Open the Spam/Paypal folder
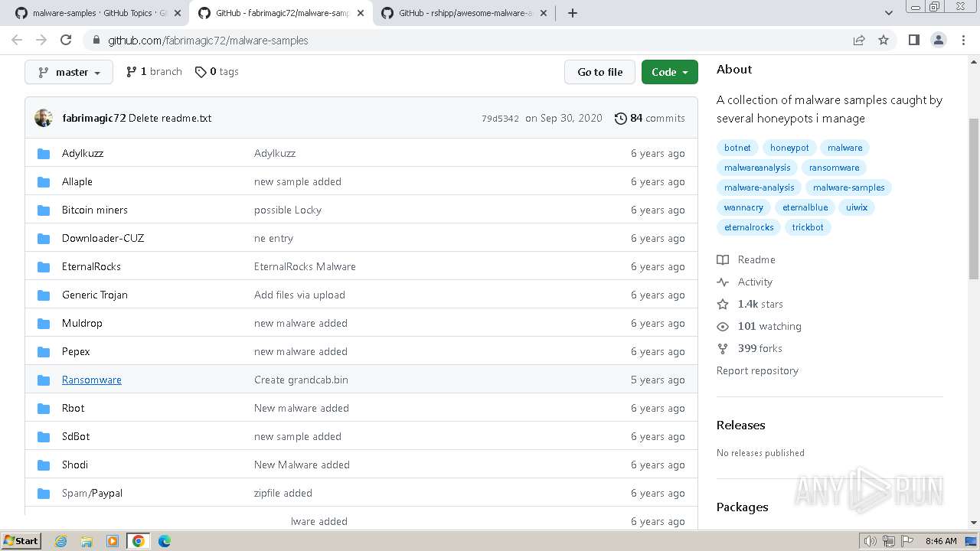Image resolution: width=980 pixels, height=551 pixels. 92,493
